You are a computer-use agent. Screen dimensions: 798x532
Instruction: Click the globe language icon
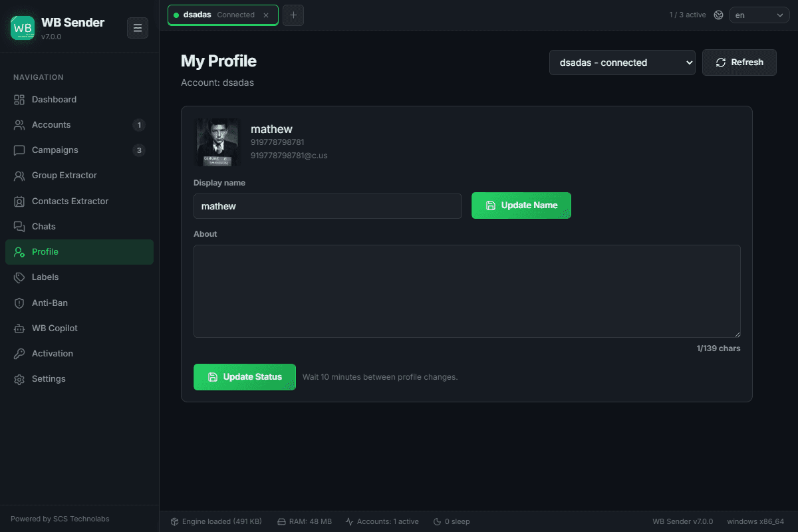tap(718, 15)
